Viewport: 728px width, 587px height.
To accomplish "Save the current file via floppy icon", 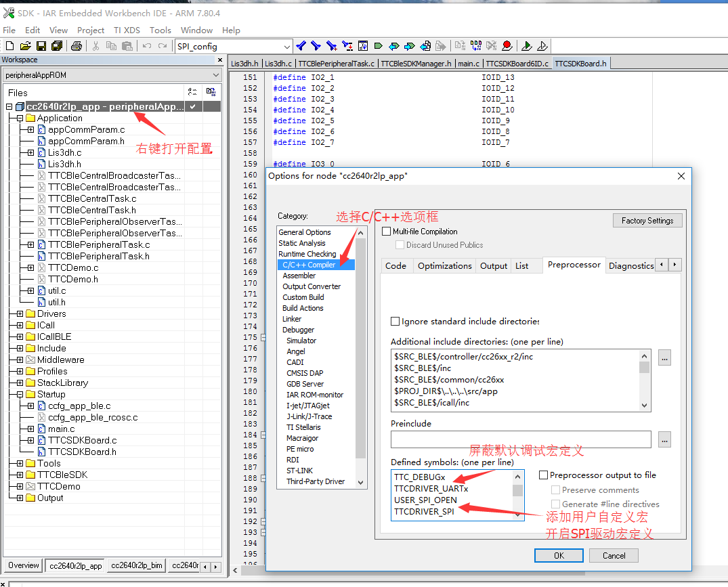I will 41,46.
